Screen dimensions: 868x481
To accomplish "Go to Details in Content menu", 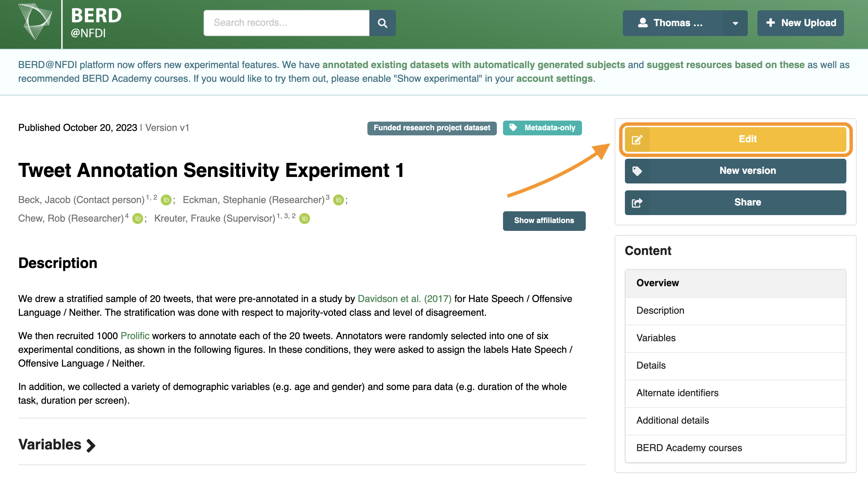I will 735,366.
